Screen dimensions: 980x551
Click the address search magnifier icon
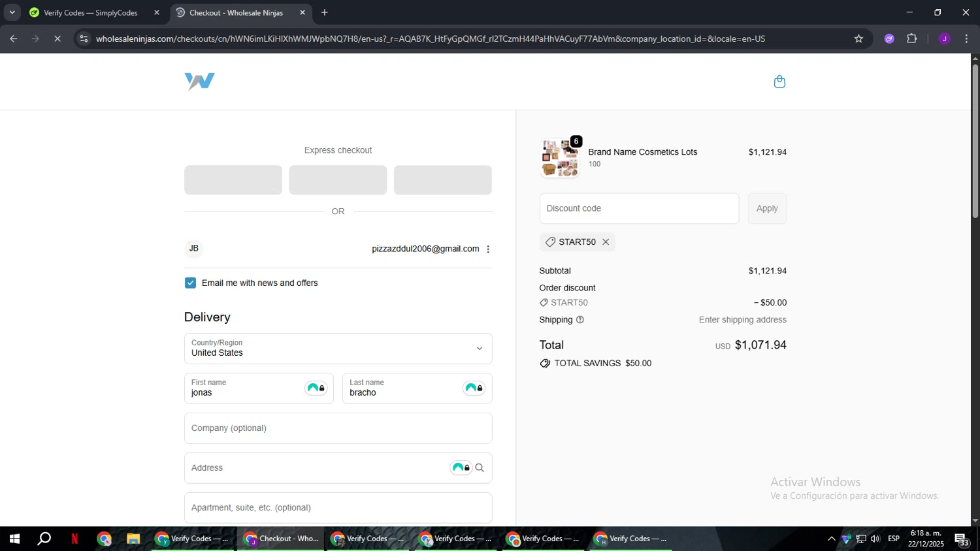point(480,467)
